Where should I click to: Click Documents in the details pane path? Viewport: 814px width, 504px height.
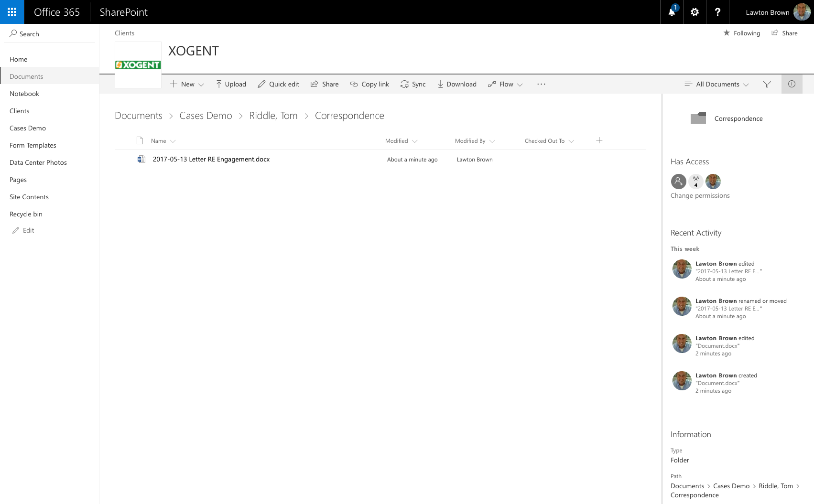click(687, 486)
